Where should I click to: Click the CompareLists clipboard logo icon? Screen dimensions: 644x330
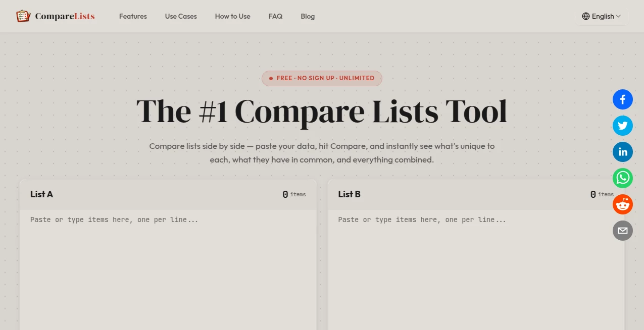pyautogui.click(x=23, y=16)
